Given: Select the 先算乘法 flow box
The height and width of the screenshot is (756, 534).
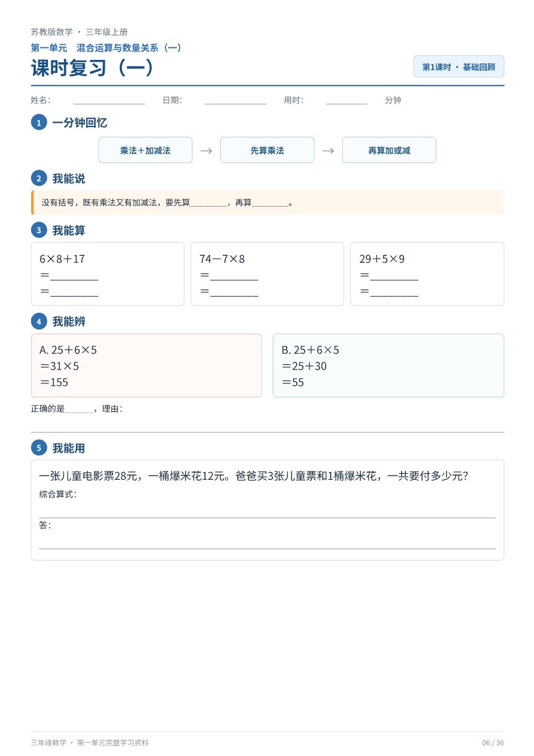Looking at the screenshot, I should point(267,150).
